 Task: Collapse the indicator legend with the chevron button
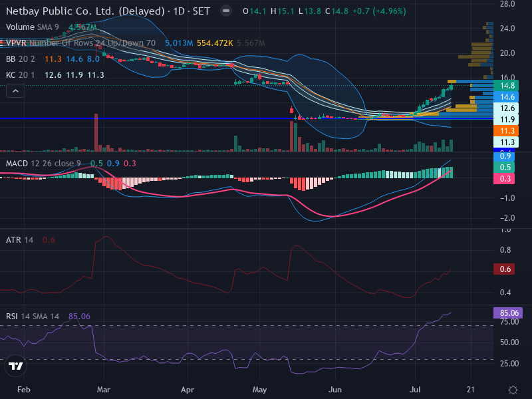[15, 91]
